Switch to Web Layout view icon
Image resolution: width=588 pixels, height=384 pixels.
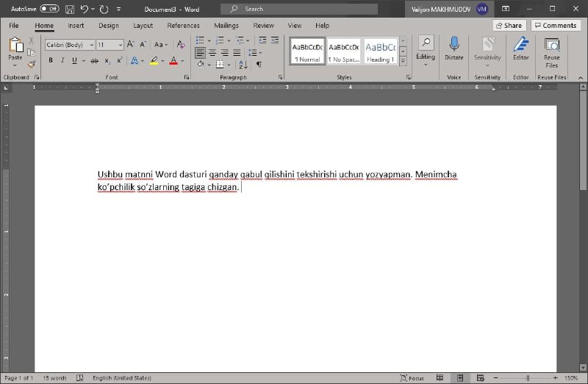[480, 377]
